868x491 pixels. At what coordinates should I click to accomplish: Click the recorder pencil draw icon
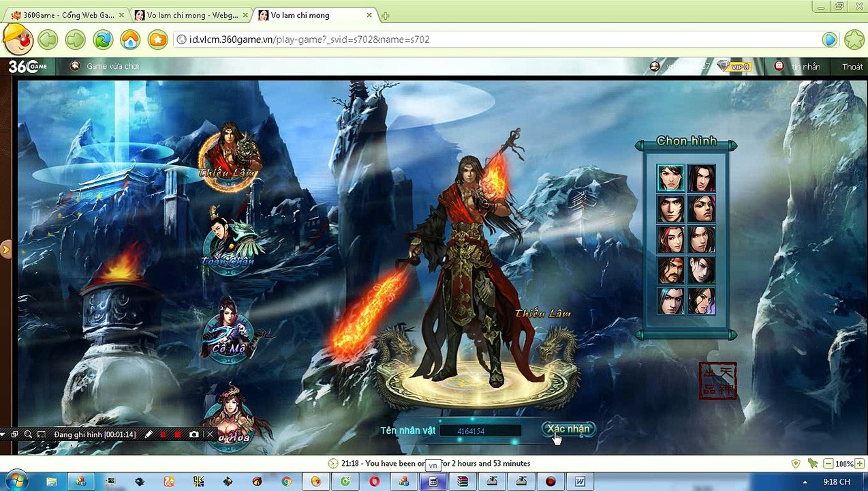coord(149,434)
